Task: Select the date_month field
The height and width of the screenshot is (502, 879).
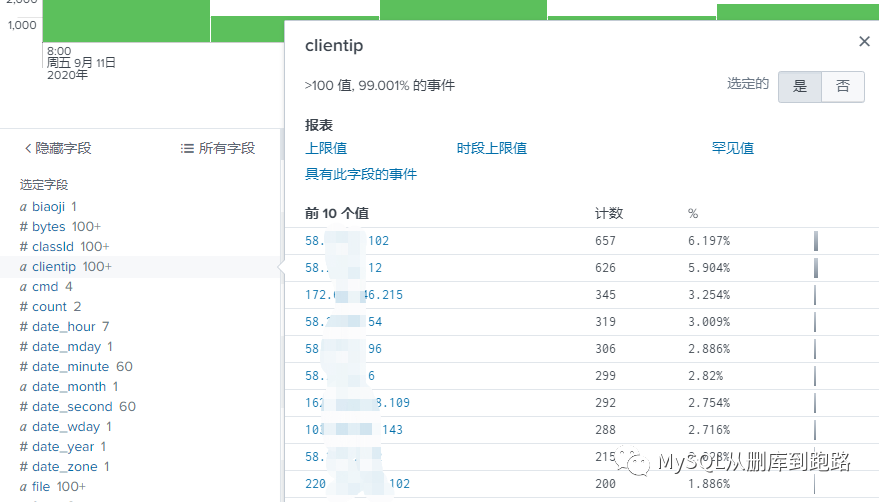Action: (x=69, y=386)
